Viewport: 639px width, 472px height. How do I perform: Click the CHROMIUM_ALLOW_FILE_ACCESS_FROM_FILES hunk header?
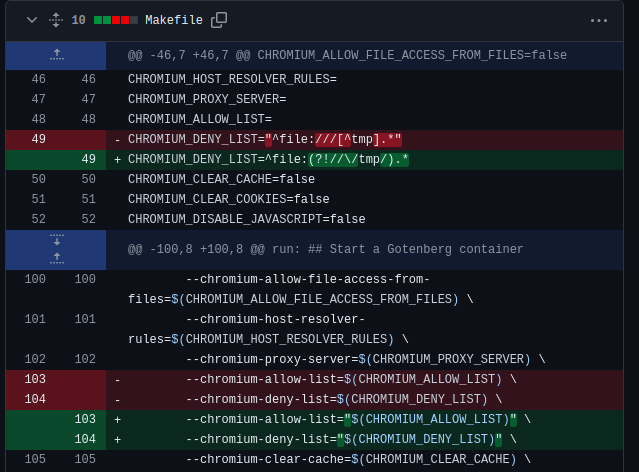point(347,55)
